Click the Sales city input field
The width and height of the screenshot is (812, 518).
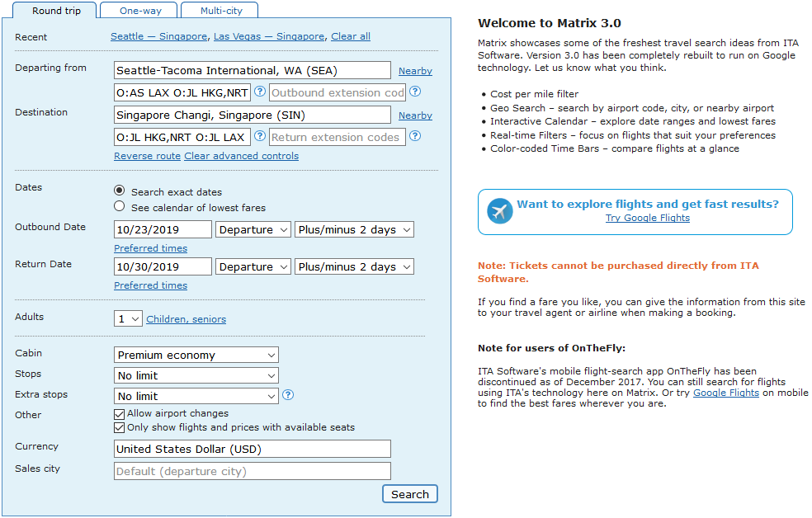[x=253, y=472]
